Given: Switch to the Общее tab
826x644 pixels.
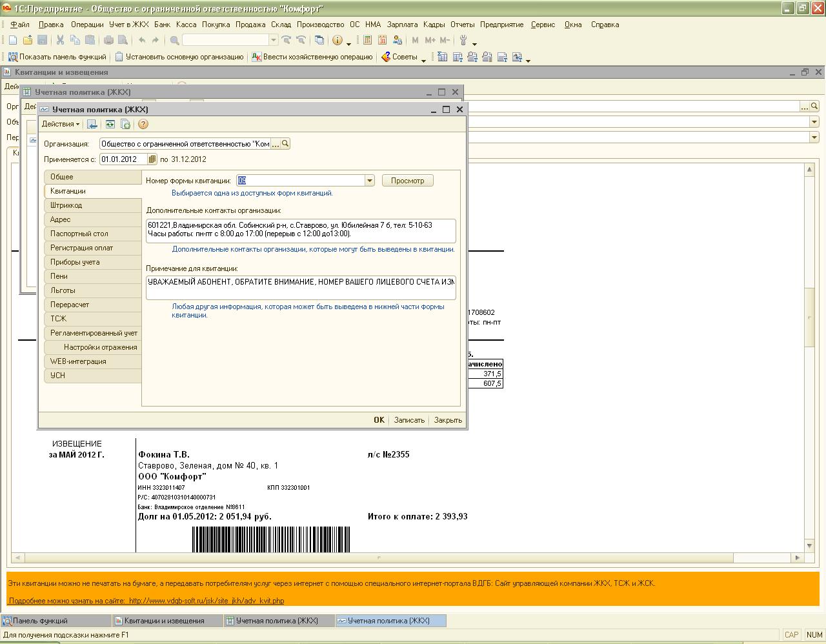Looking at the screenshot, I should (x=93, y=177).
